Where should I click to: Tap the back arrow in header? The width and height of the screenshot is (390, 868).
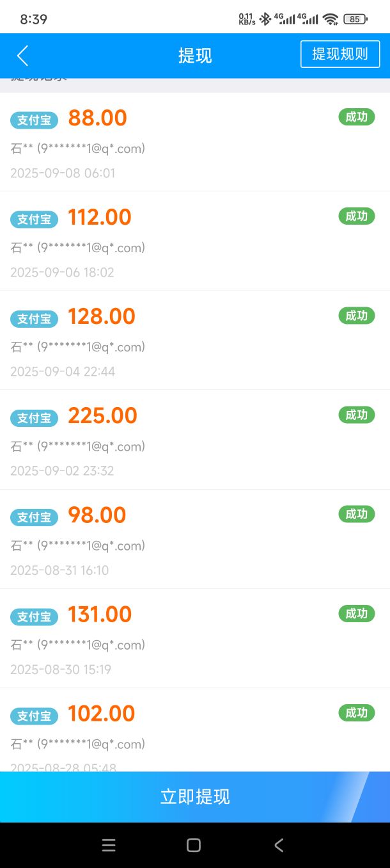[22, 56]
